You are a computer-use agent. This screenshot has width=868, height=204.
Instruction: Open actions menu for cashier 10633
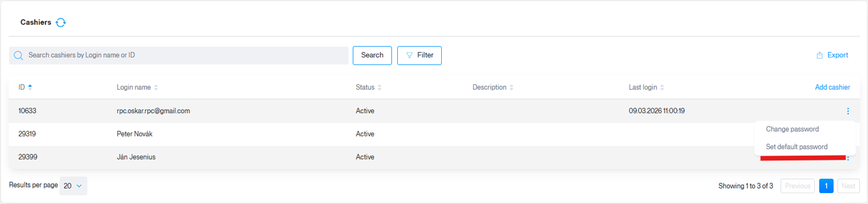pos(848,111)
